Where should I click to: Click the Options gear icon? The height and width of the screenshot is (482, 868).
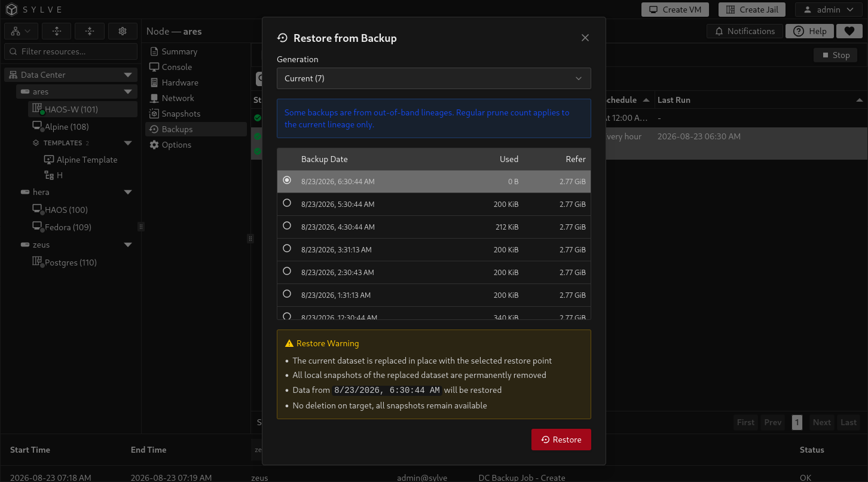tap(154, 145)
